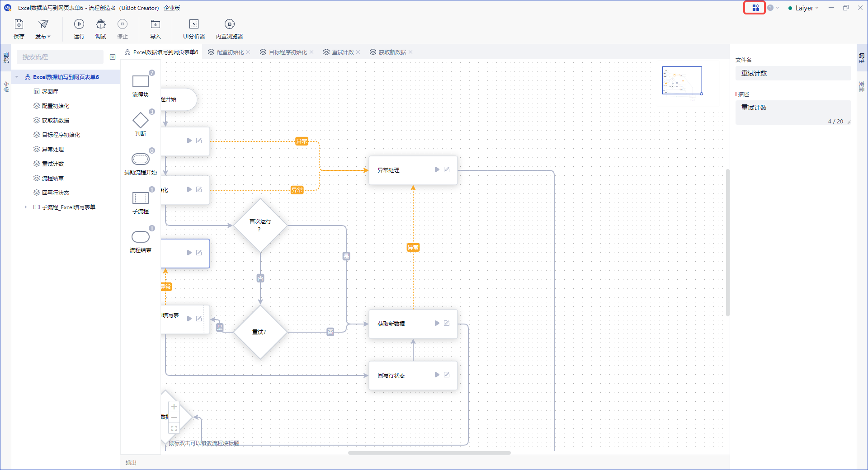Image resolution: width=868 pixels, height=470 pixels.
Task: Click the 描述 description text area
Action: (x=793, y=112)
